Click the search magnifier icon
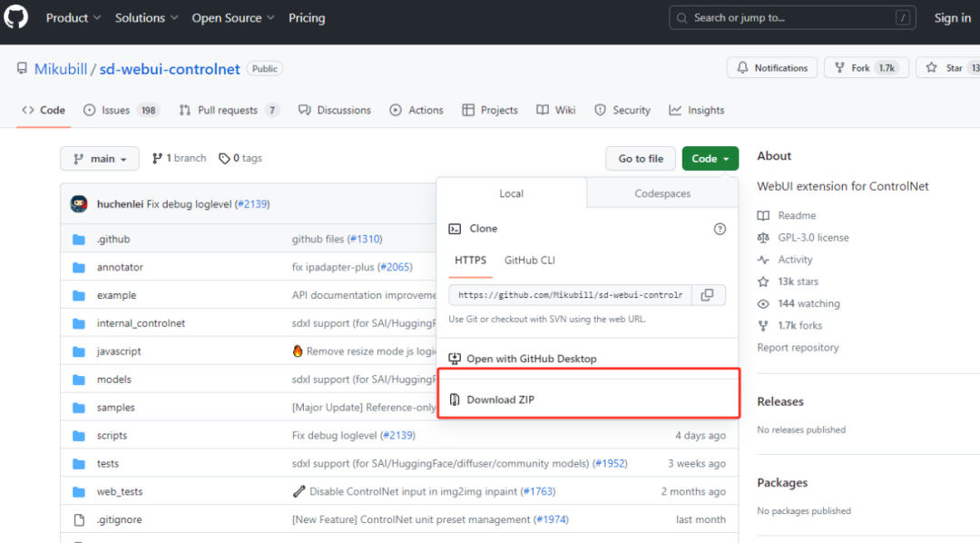The height and width of the screenshot is (543, 980). 681,18
